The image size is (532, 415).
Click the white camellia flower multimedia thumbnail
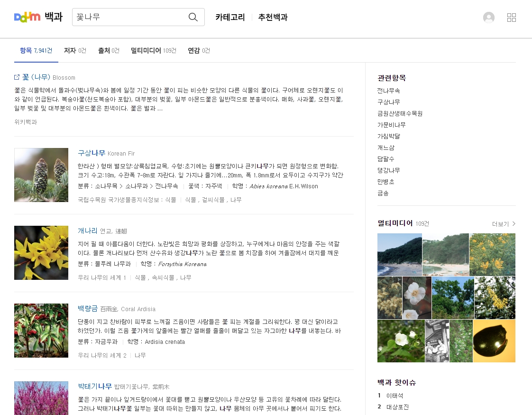point(417,298)
